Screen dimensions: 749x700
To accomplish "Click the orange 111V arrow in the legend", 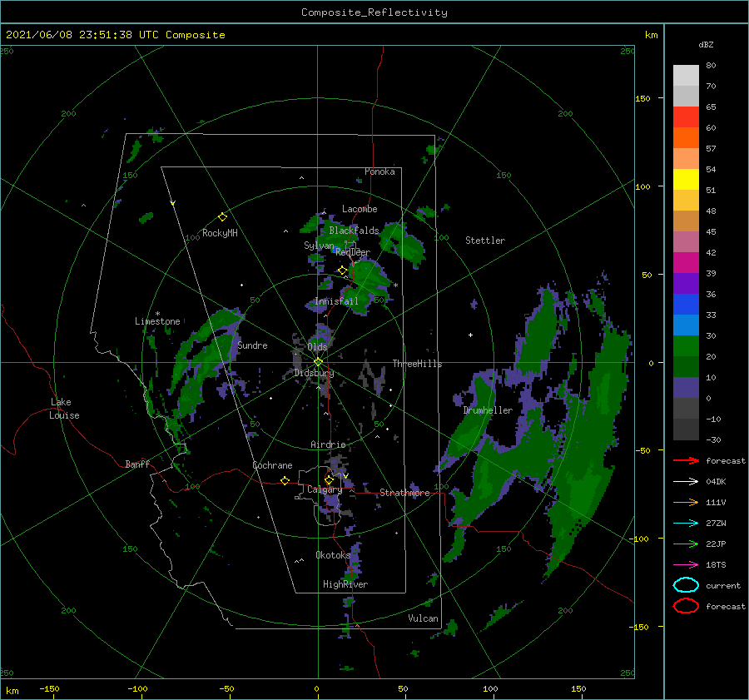I will point(686,502).
